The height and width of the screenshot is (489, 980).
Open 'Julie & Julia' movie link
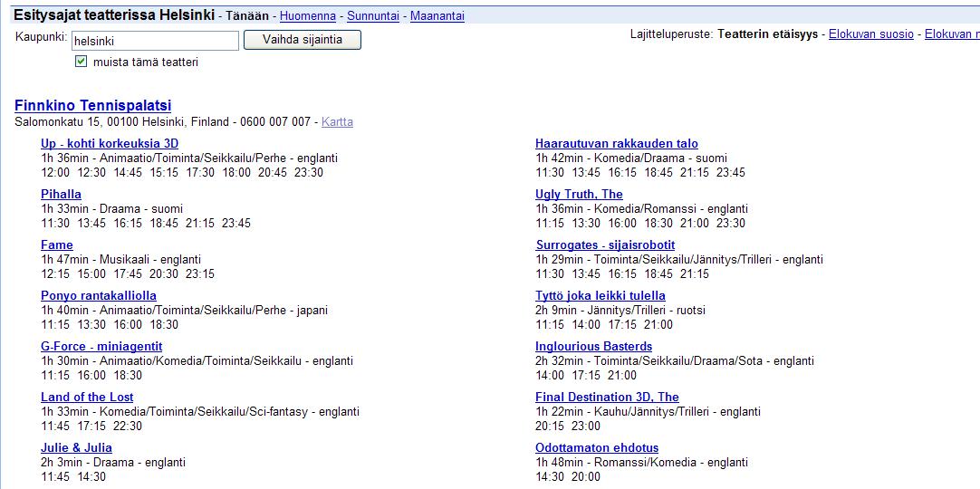click(x=76, y=447)
